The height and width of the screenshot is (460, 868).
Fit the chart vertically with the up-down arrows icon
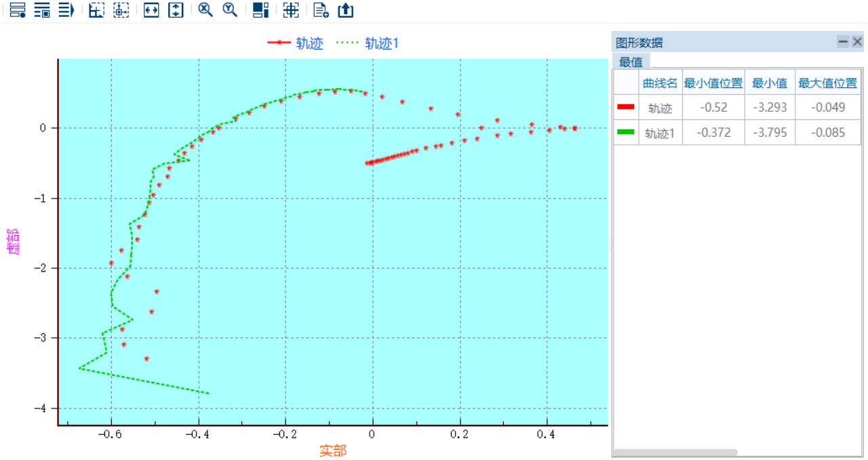[x=176, y=10]
